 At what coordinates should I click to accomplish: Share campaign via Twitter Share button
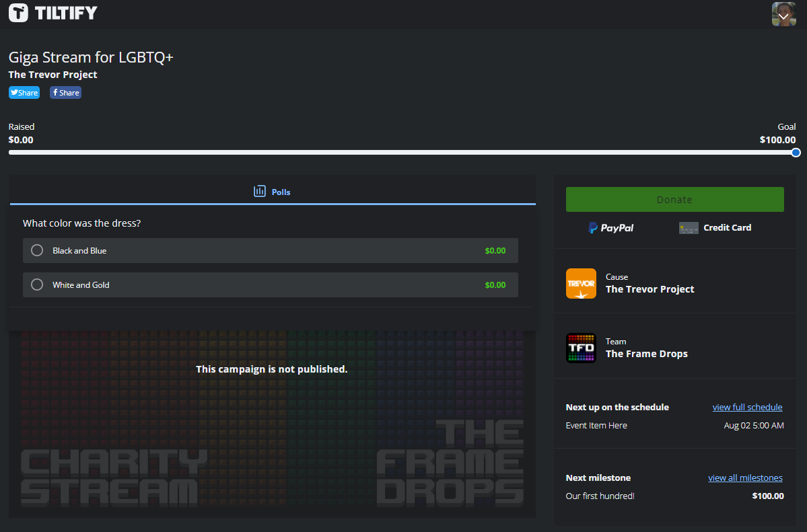[x=24, y=93]
